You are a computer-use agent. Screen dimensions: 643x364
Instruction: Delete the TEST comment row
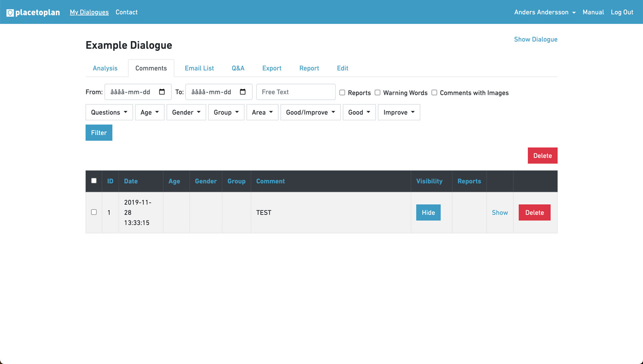534,212
